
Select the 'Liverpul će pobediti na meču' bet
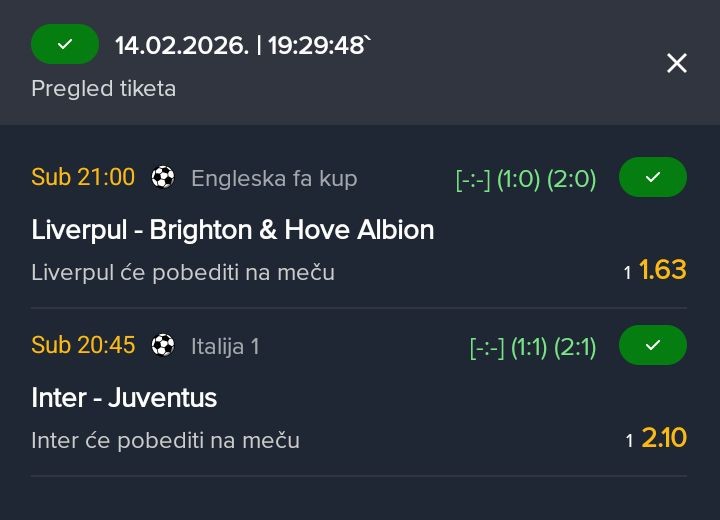click(183, 272)
